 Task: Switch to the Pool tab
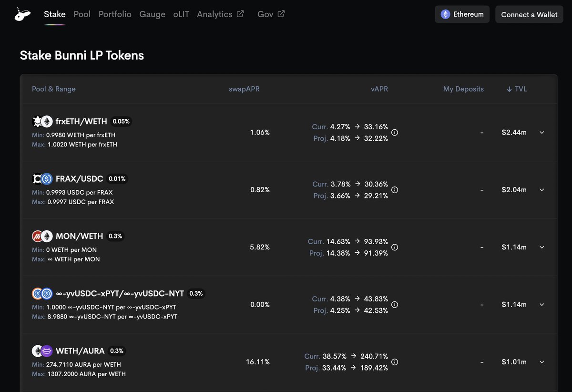click(x=82, y=14)
